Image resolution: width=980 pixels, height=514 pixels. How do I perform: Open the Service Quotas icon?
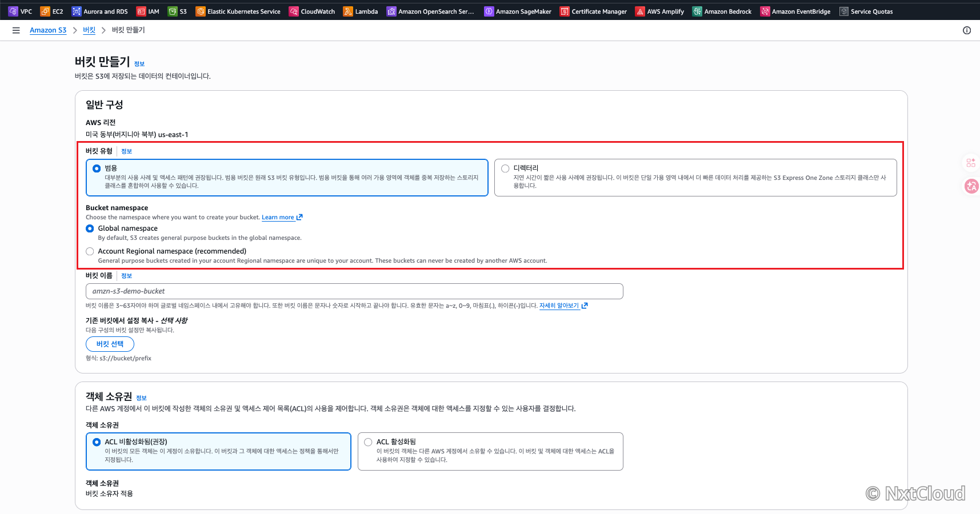tap(844, 11)
